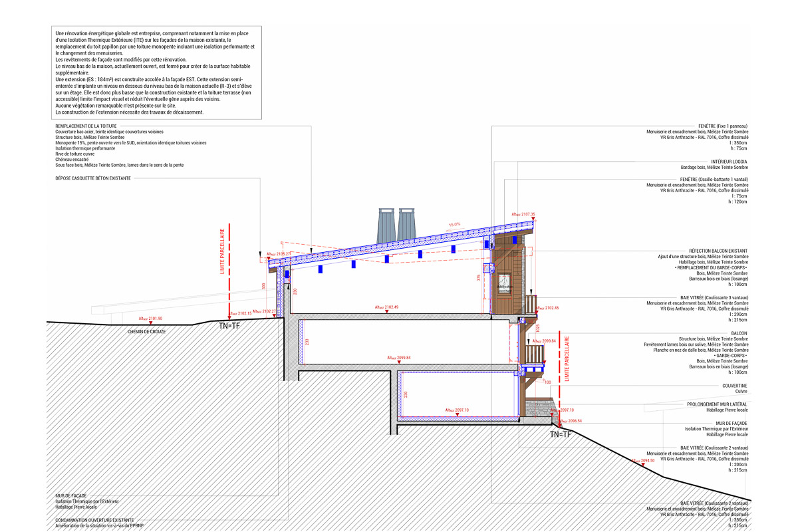Screen dimensions: 798x532
Task: Click the altitude label 2102.45
Action: [548, 308]
